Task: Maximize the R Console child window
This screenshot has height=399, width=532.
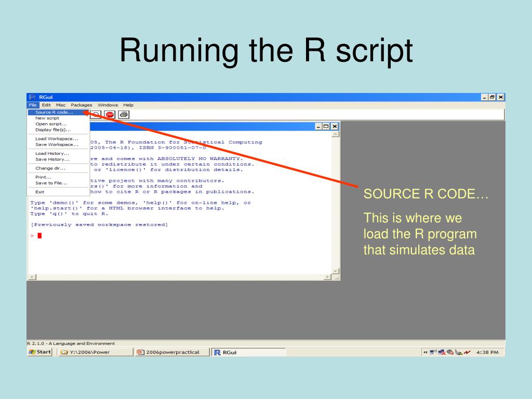Action: click(x=326, y=127)
